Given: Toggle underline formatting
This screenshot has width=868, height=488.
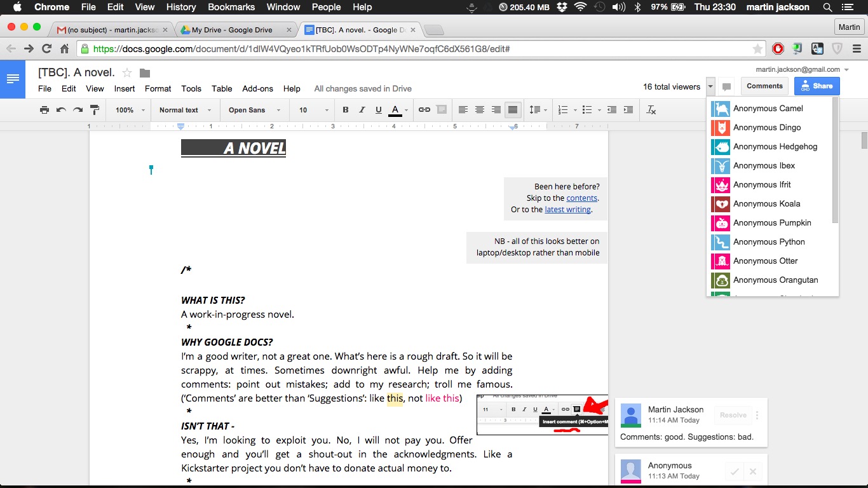Looking at the screenshot, I should 379,110.
